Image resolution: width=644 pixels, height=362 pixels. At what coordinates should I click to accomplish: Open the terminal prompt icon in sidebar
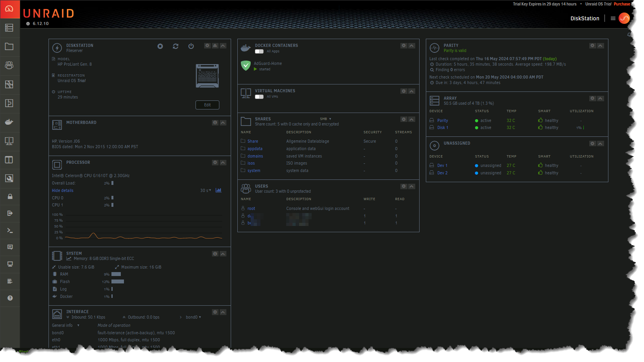10,230
